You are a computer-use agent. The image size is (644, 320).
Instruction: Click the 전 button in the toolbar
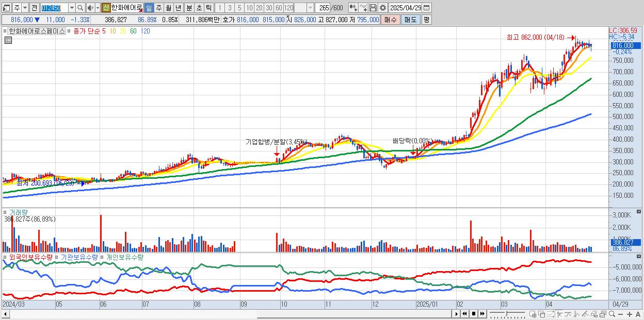(x=35, y=8)
